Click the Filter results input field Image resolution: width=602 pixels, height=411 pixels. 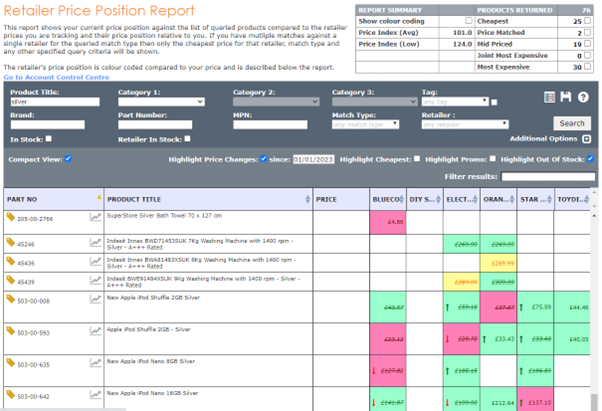tap(548, 177)
